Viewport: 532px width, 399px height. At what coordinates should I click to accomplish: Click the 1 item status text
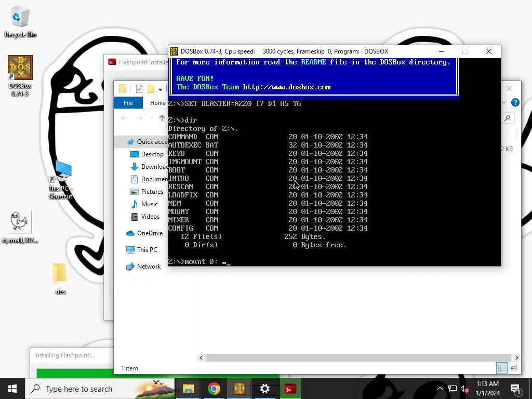click(x=129, y=368)
